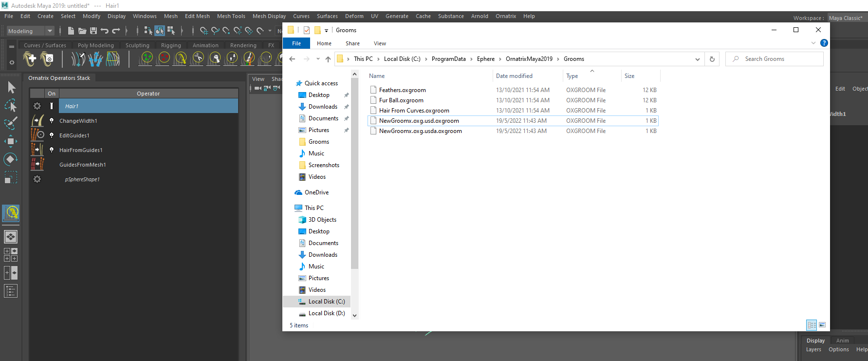868x361 pixels.
Task: Click the scissors hair cut shelf icon
Action: click(198, 58)
